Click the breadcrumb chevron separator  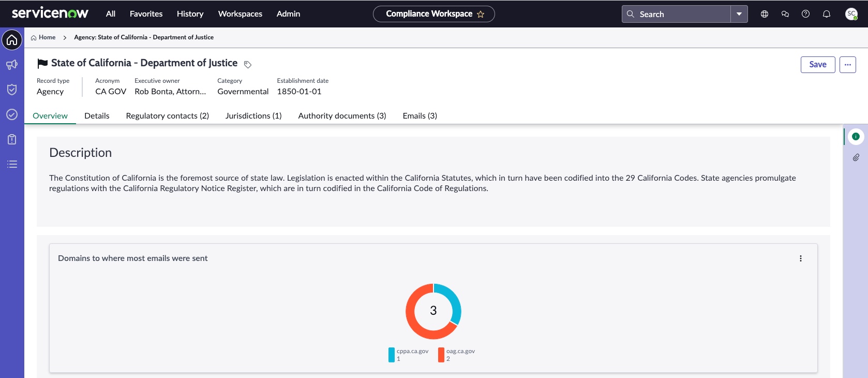[65, 38]
